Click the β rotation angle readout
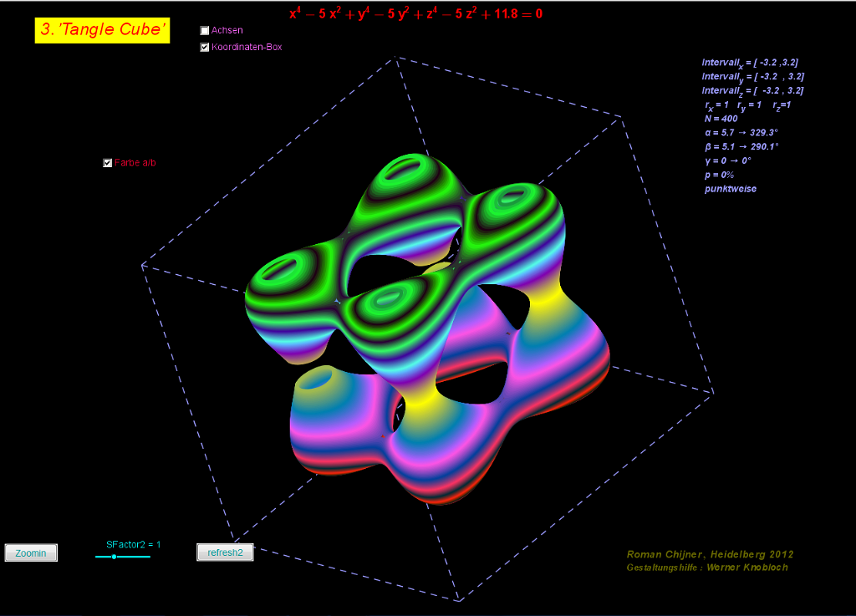This screenshot has height=616, width=856. pyautogui.click(x=741, y=147)
